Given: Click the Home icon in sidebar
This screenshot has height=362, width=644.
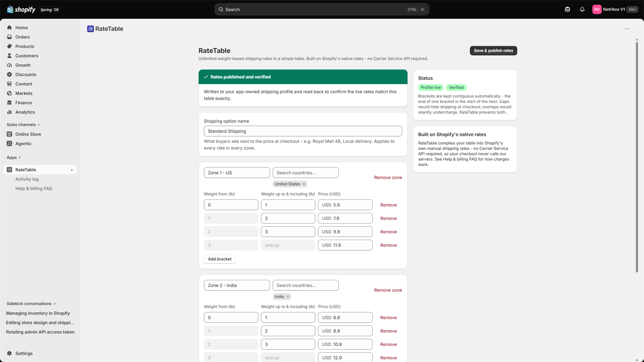Looking at the screenshot, I should coord(9,28).
